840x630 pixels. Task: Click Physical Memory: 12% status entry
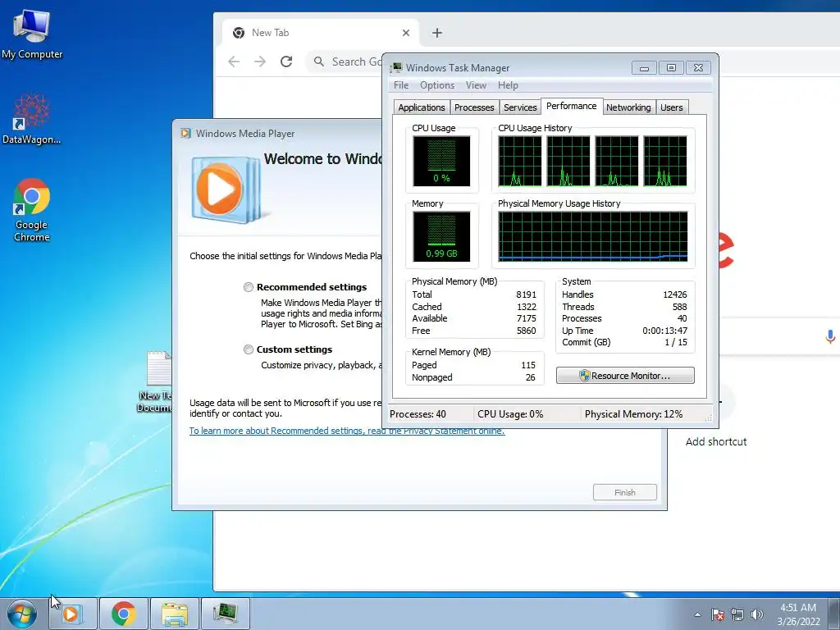tap(633, 414)
